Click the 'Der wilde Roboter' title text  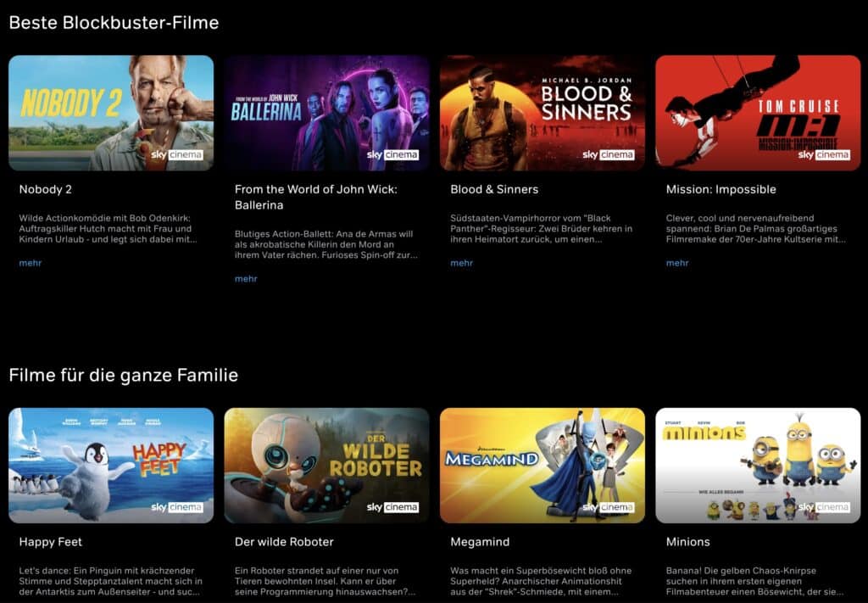(284, 542)
